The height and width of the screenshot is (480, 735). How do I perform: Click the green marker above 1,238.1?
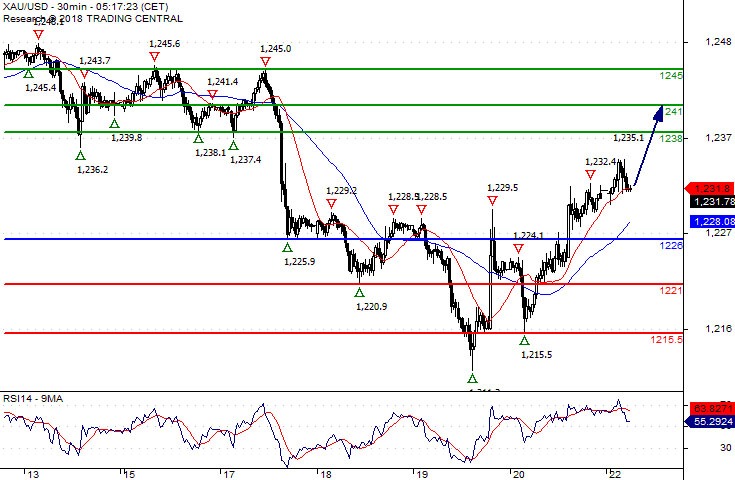(x=198, y=138)
